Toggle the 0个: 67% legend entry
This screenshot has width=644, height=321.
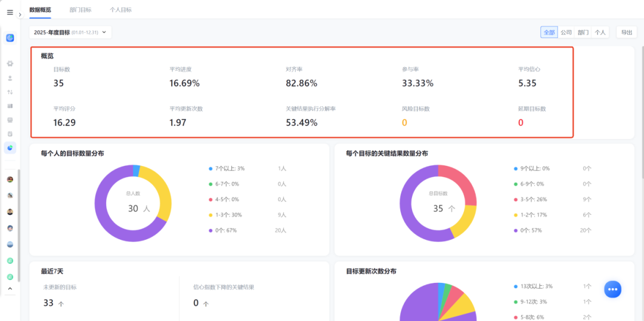223,230
